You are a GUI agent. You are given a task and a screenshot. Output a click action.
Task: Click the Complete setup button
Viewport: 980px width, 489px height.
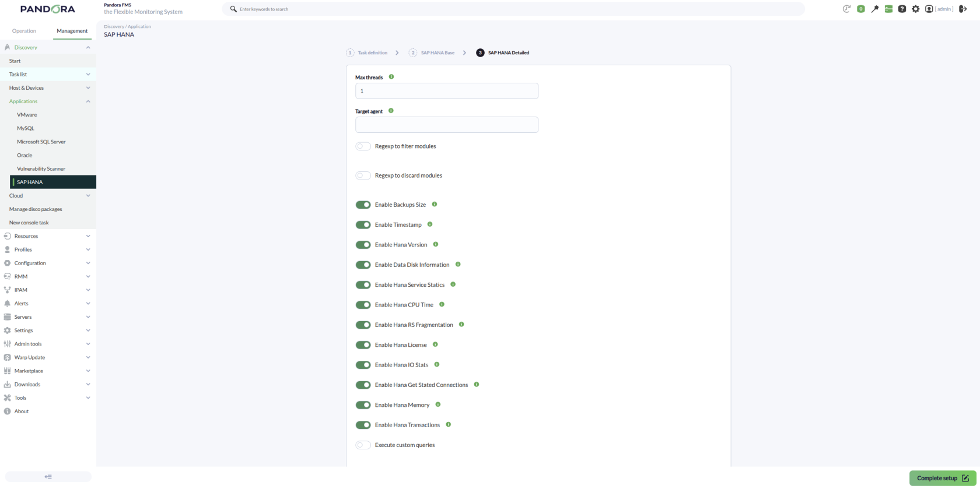[943, 479]
